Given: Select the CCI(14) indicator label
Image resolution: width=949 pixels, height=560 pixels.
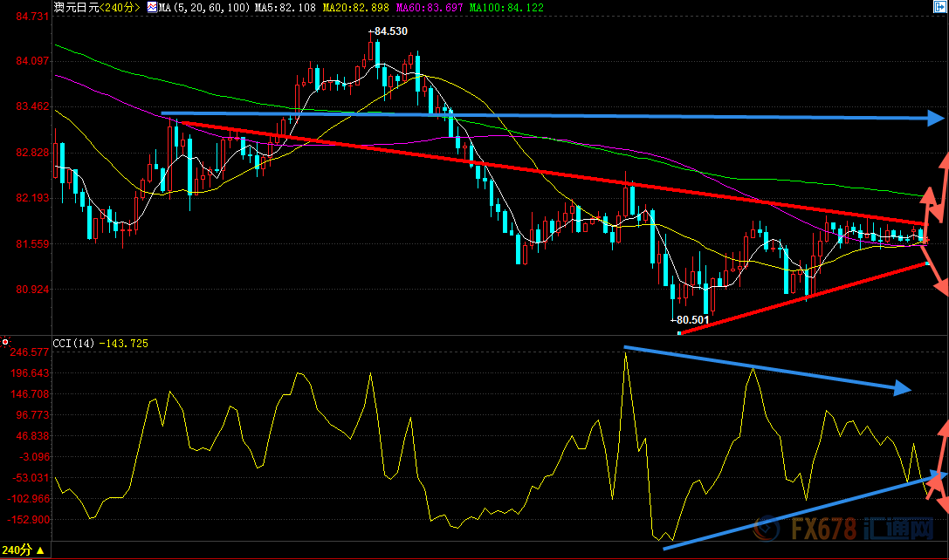Looking at the screenshot, I should pyautogui.click(x=74, y=344).
